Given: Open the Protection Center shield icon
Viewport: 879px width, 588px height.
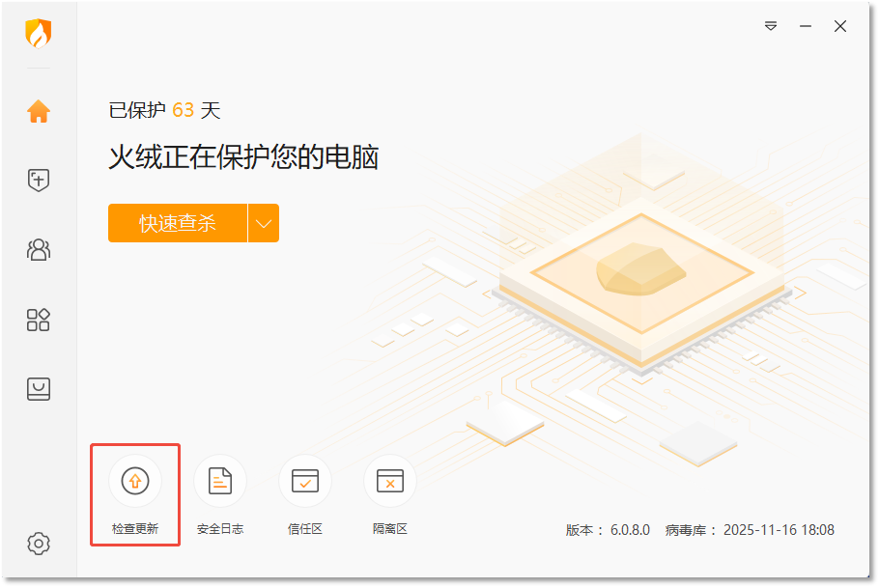Looking at the screenshot, I should click(38, 181).
